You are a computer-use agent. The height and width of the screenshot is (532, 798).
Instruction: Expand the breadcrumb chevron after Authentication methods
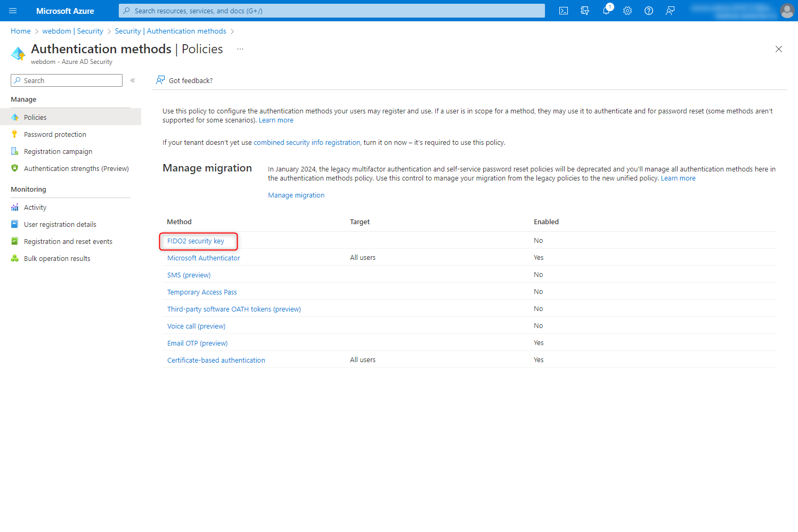click(232, 31)
